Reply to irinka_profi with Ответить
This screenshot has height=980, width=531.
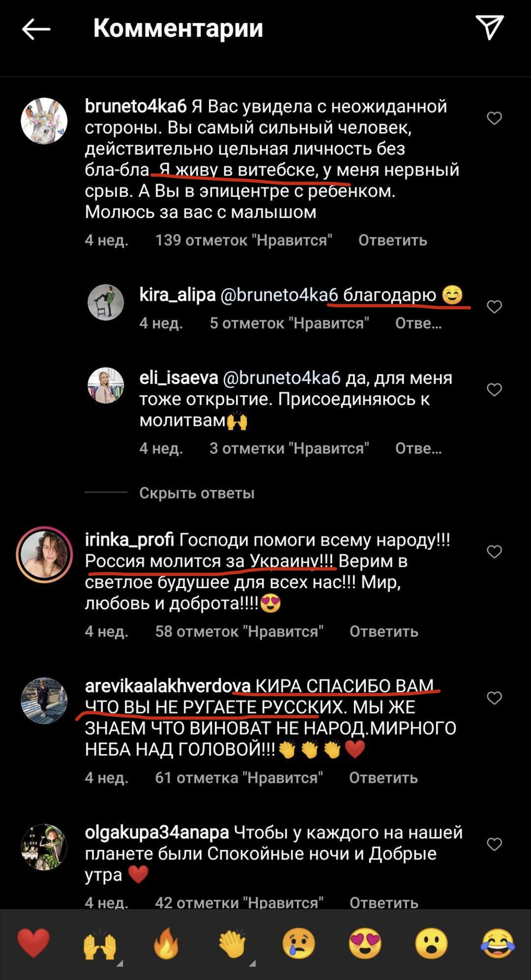pos(384,632)
